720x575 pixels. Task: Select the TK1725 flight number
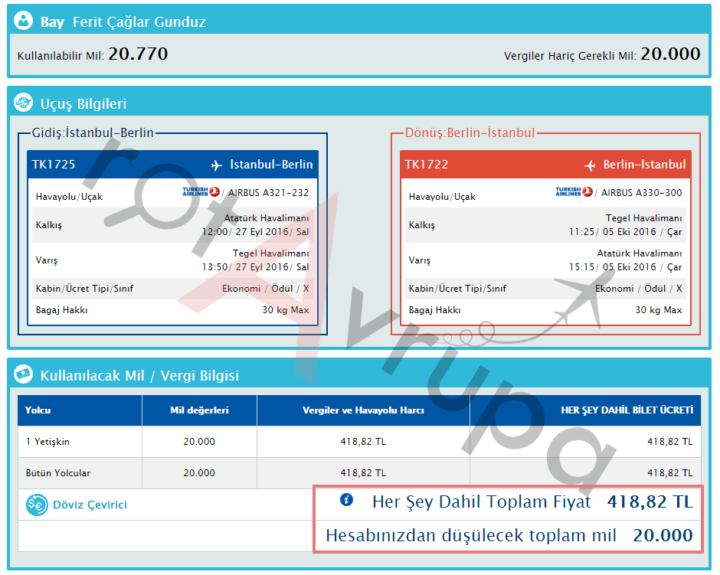pos(56,165)
